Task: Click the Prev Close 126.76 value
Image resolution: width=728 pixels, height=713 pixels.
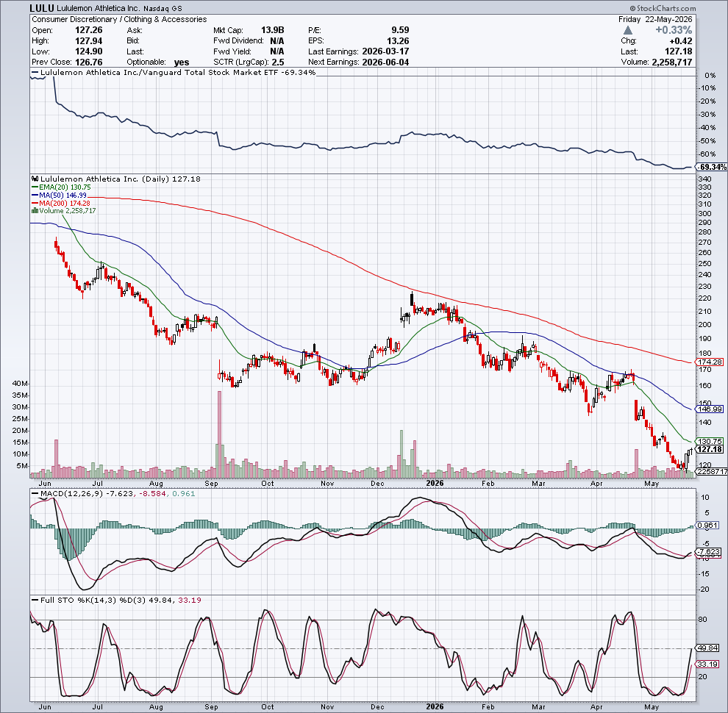Action: [89, 62]
